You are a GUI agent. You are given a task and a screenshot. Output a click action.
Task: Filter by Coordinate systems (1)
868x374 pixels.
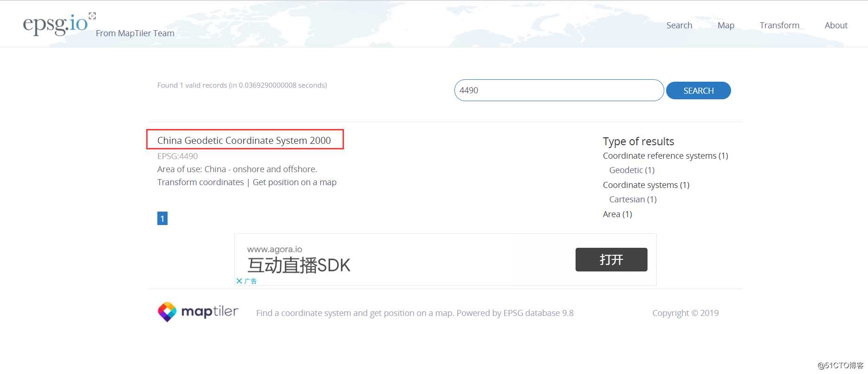click(646, 185)
